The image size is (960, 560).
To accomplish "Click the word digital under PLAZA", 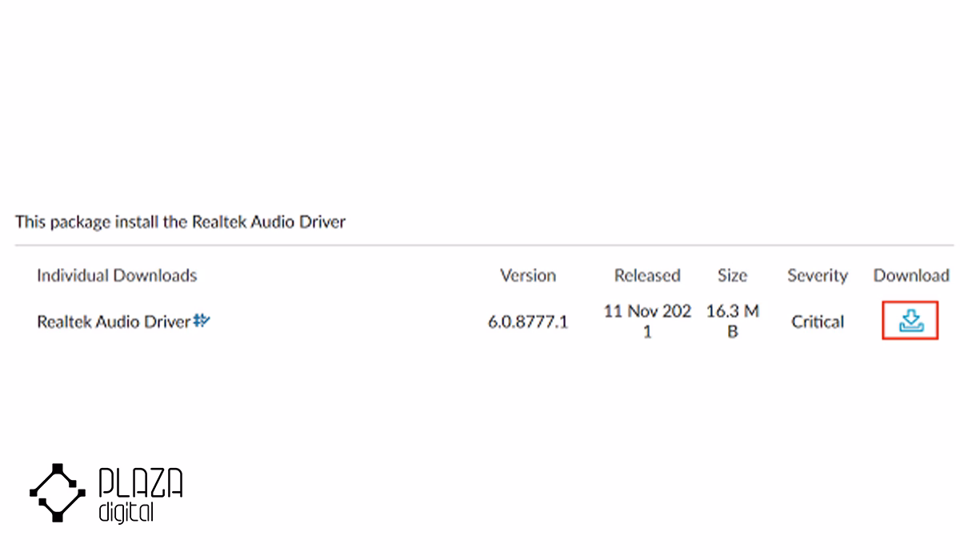I will (126, 513).
